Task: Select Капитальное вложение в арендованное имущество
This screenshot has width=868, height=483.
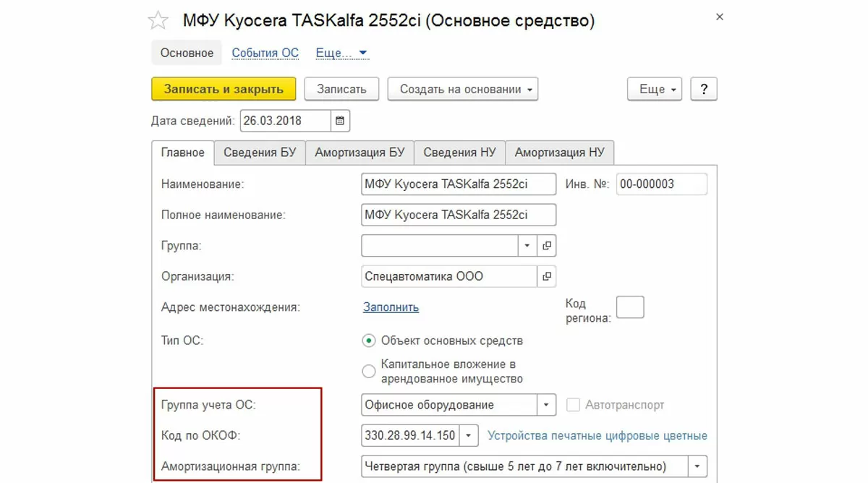Action: point(369,371)
